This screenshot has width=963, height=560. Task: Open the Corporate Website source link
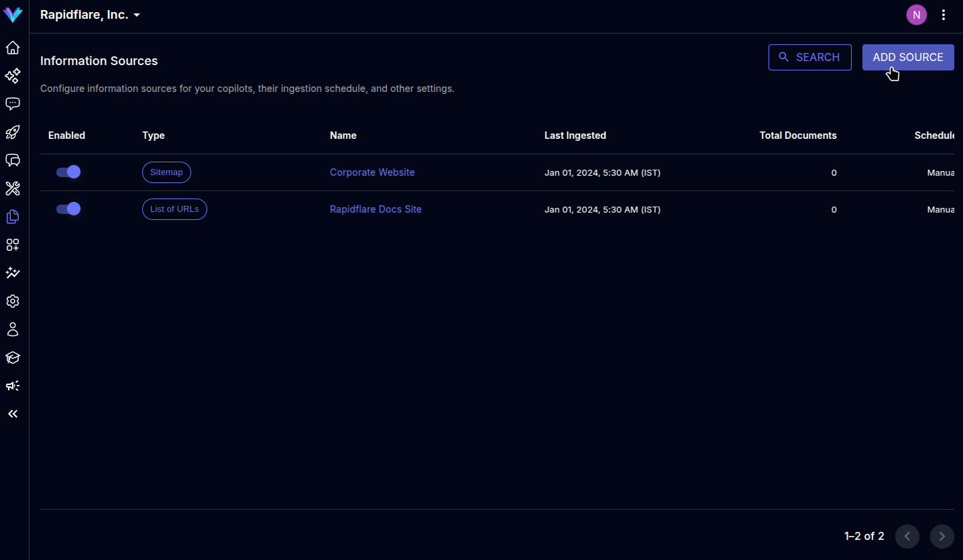[x=372, y=172]
